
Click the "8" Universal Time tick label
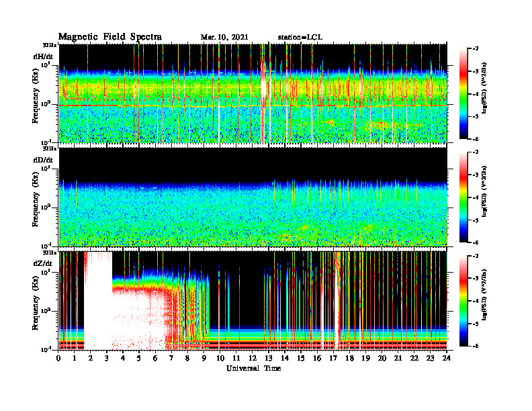coord(187,358)
